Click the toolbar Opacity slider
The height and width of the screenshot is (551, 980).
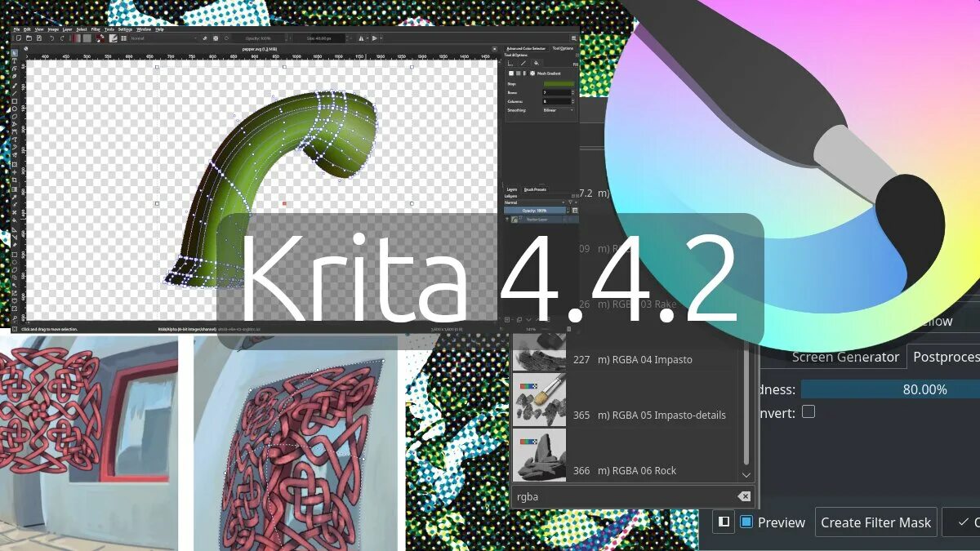(260, 38)
